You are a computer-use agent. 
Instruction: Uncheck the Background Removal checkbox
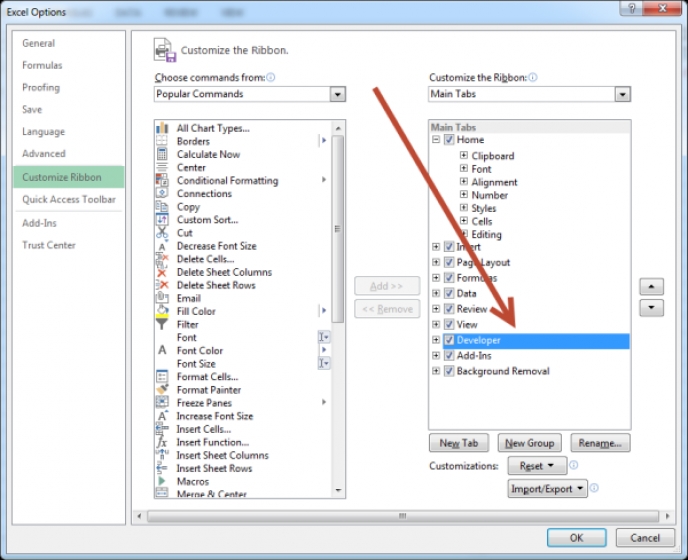[x=449, y=371]
